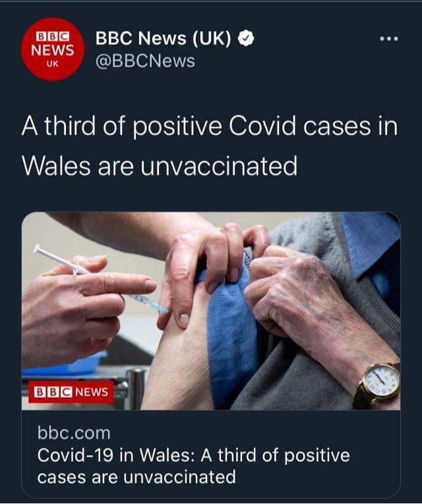Screen dimensions: 422x504
Task: Click the small UK label in avatar
Action: 53,63
